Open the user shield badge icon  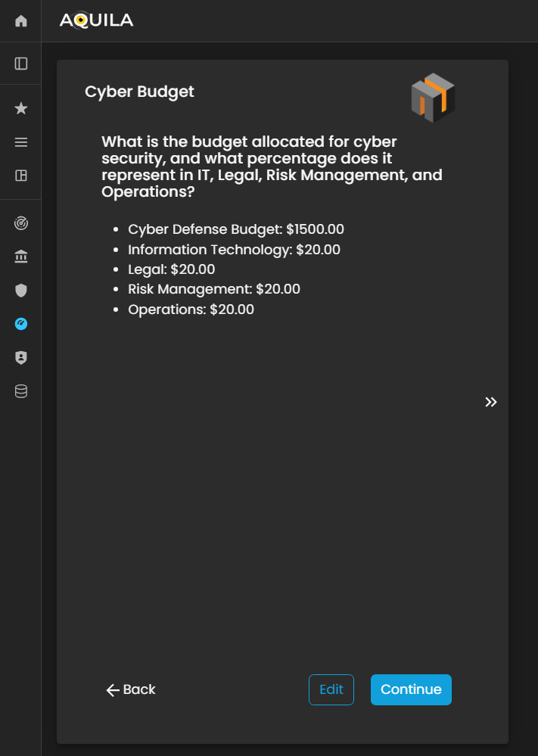pos(21,358)
